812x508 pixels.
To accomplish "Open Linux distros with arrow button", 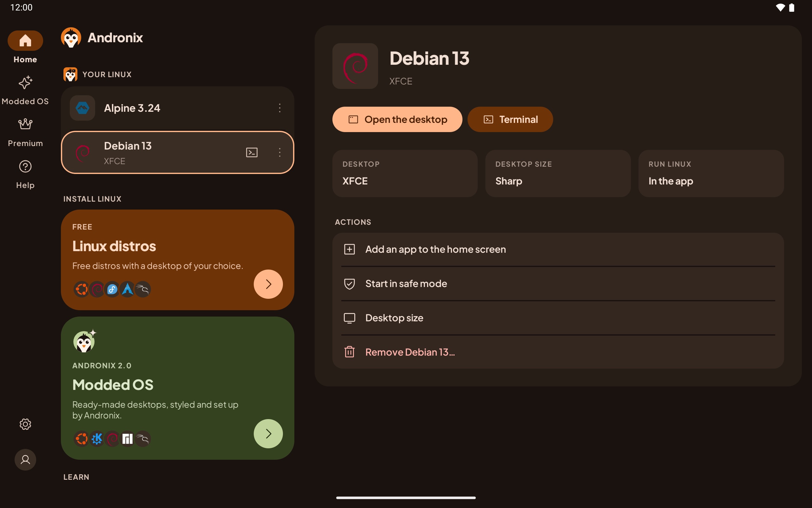I will pos(268,284).
